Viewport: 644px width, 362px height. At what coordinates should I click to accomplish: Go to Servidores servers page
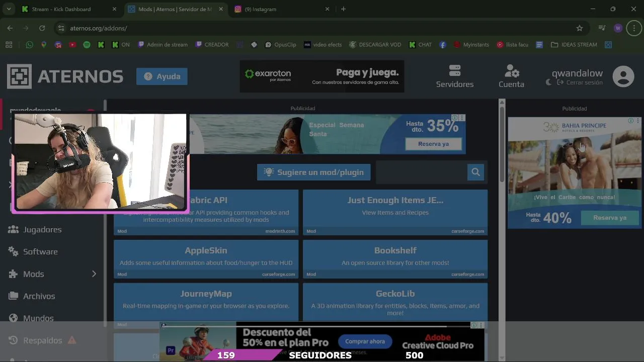point(455,76)
